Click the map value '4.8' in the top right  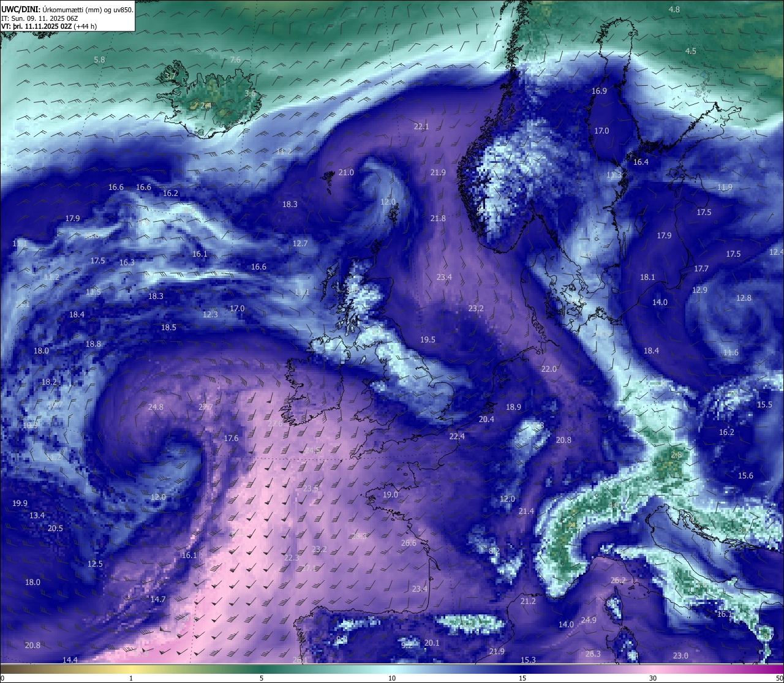tap(674, 10)
